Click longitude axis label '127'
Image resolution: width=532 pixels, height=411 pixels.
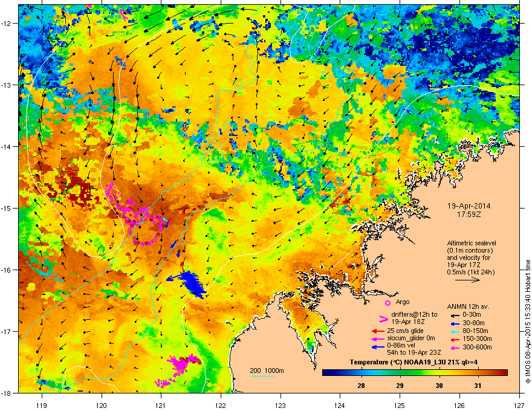[519, 405]
